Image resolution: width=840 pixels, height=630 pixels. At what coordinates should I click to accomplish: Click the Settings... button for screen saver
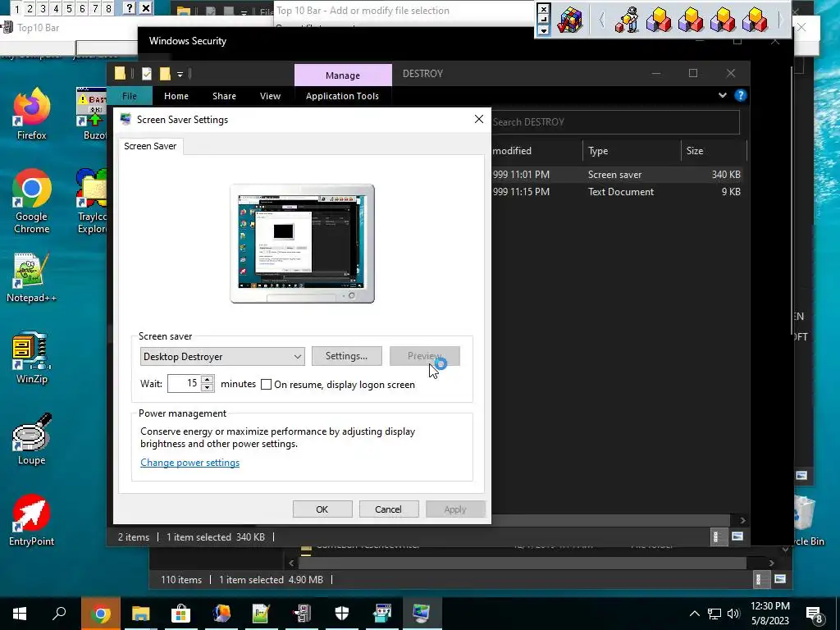[x=347, y=356]
